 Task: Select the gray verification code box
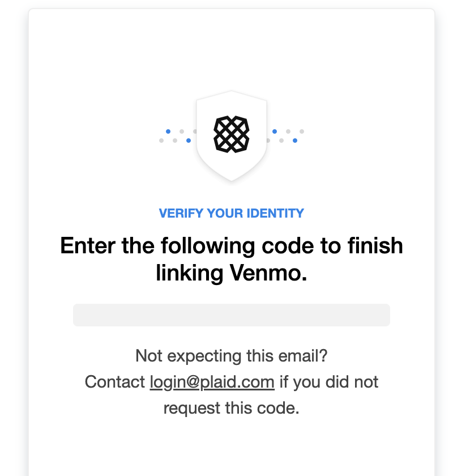[x=232, y=315]
